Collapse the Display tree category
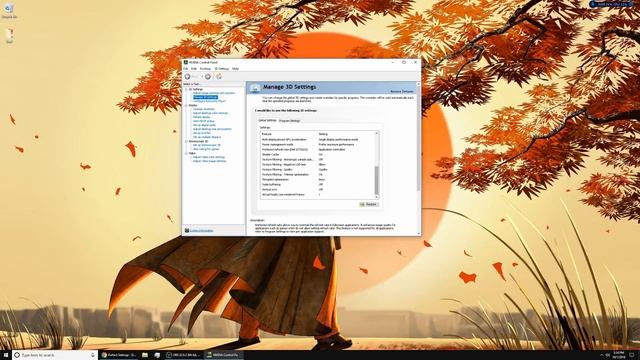 point(186,105)
